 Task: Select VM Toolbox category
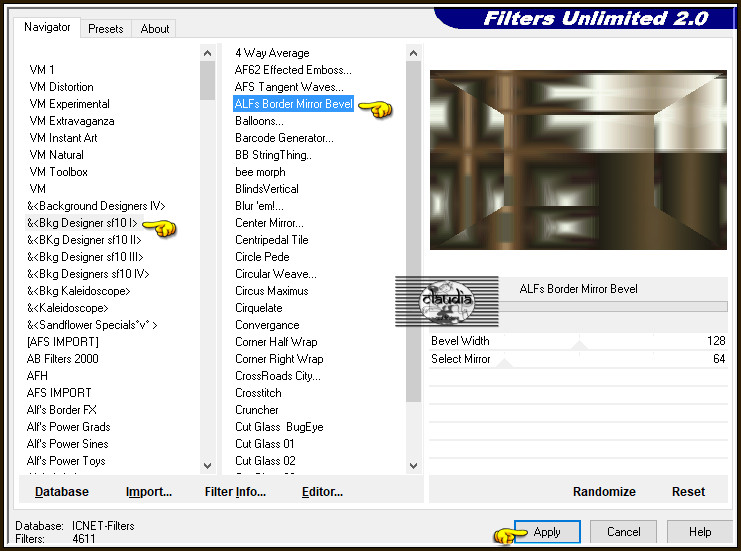pyautogui.click(x=59, y=172)
